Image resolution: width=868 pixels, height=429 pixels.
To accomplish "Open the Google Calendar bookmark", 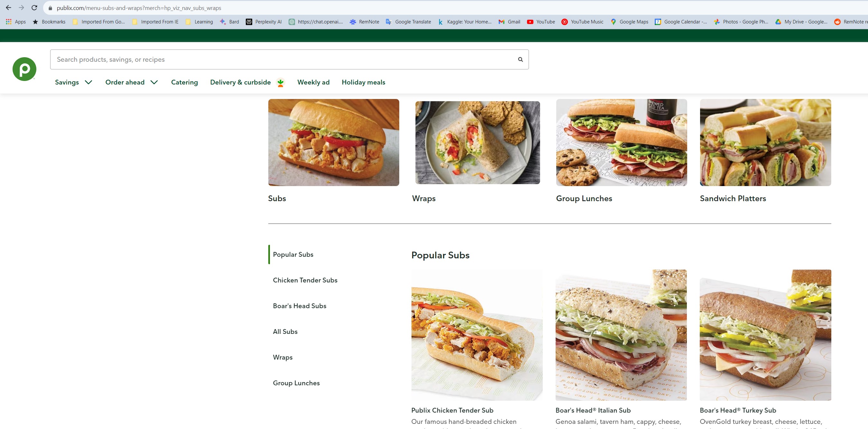I will [x=681, y=22].
